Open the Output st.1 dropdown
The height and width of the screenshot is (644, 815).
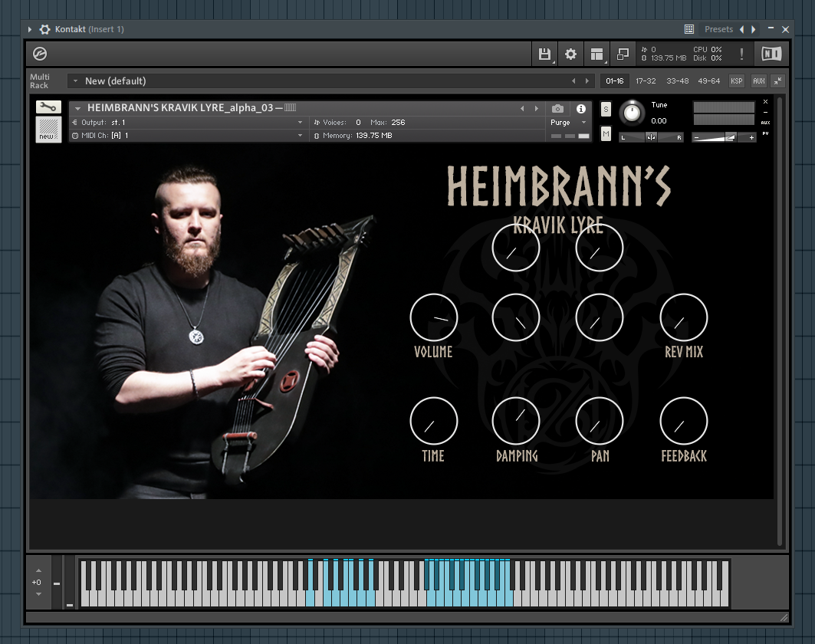299,122
